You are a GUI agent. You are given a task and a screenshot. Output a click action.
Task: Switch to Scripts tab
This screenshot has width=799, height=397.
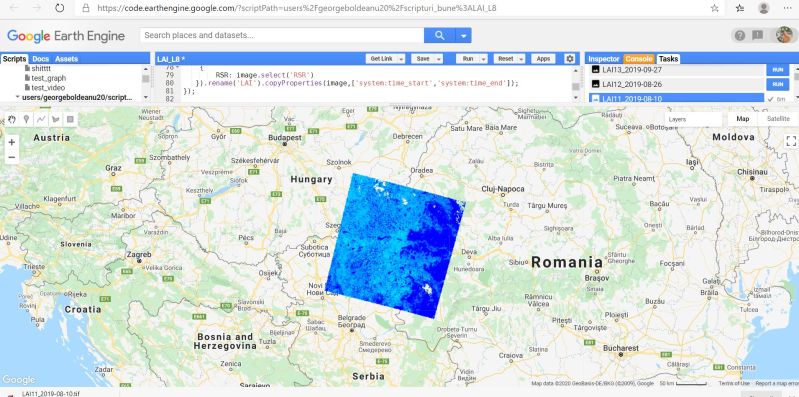coord(14,59)
